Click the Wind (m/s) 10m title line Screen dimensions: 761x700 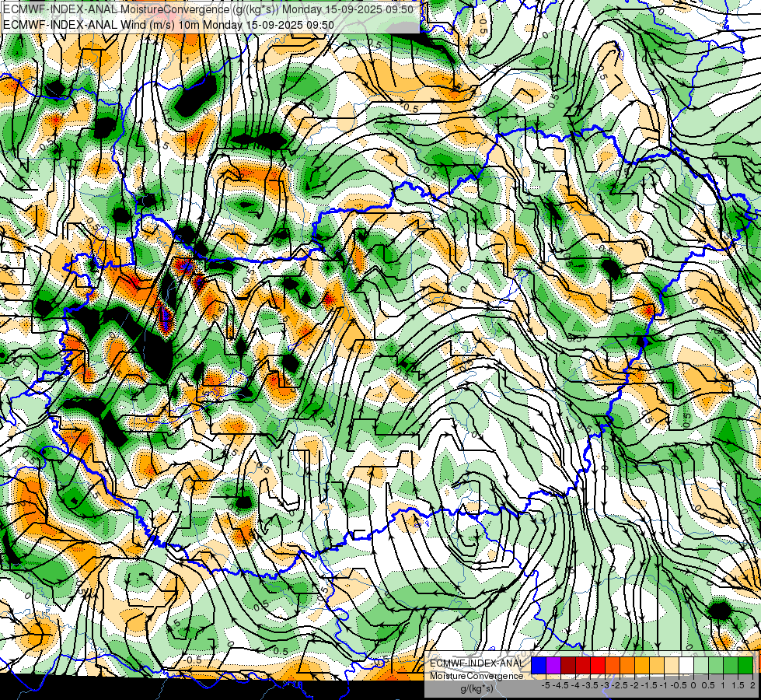[x=169, y=24]
